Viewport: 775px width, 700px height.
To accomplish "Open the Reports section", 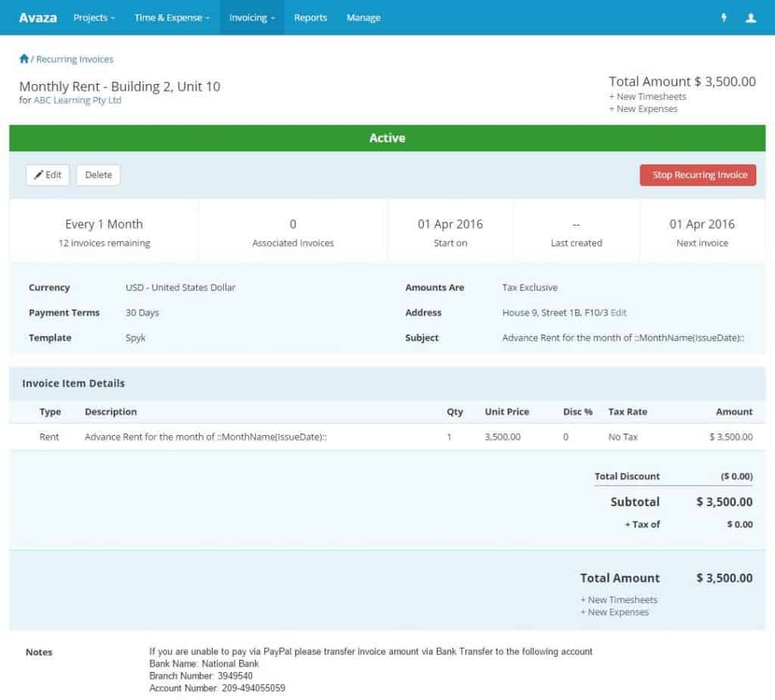I will click(310, 17).
